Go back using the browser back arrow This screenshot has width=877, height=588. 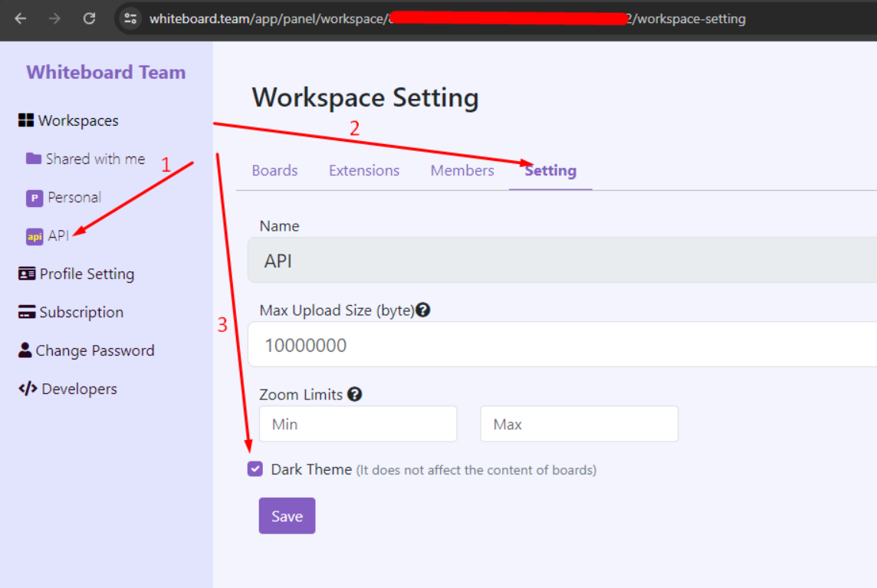pyautogui.click(x=21, y=18)
